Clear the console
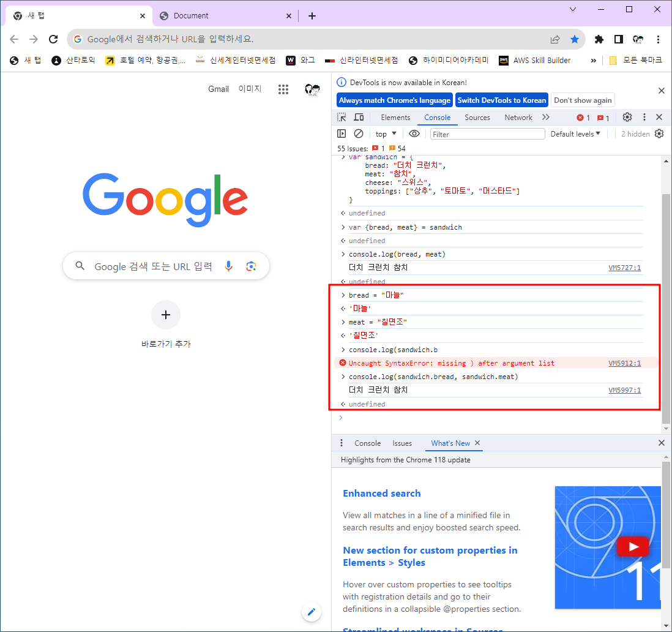672x632 pixels. pos(359,134)
